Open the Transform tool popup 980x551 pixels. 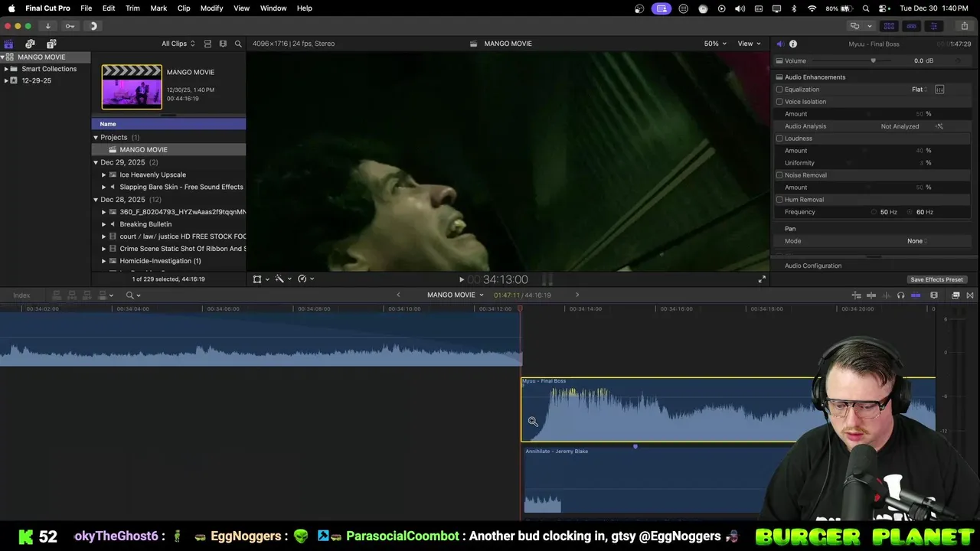point(260,279)
